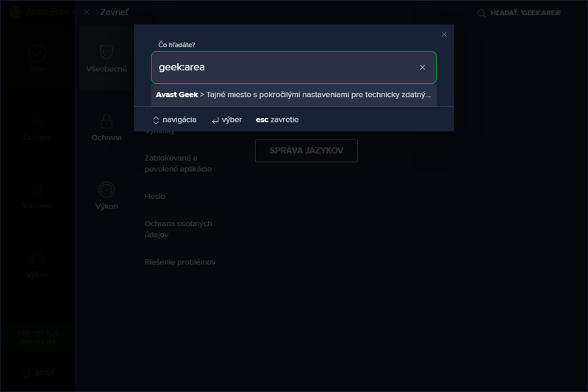Open the 'Heslo' settings section

[x=155, y=196]
